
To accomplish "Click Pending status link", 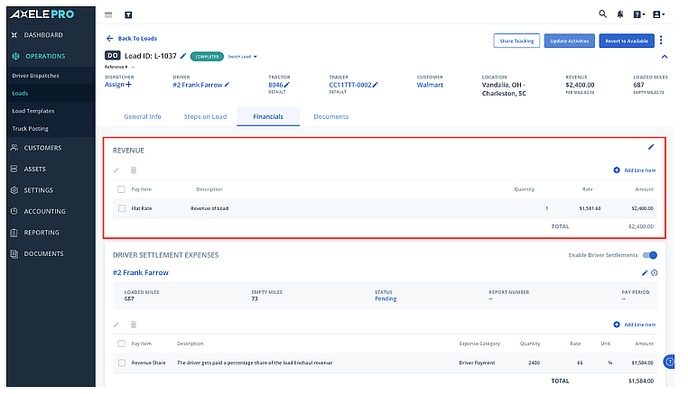I will pos(385,298).
